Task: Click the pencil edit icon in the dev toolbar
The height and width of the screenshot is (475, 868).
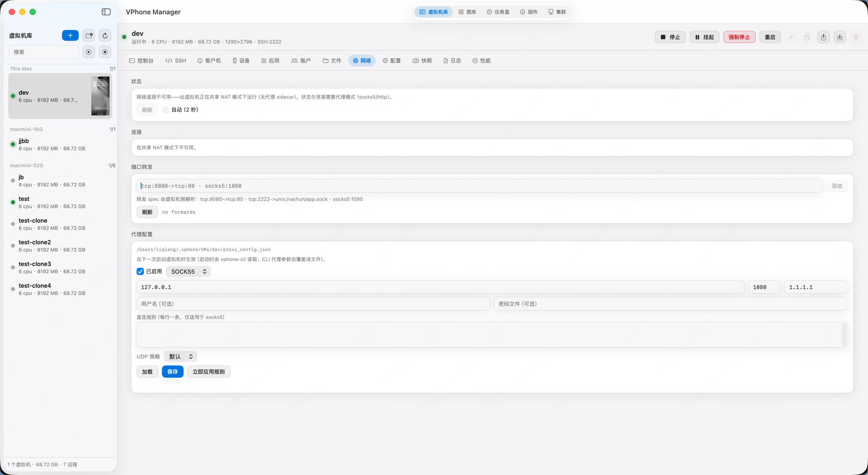Action: click(791, 37)
